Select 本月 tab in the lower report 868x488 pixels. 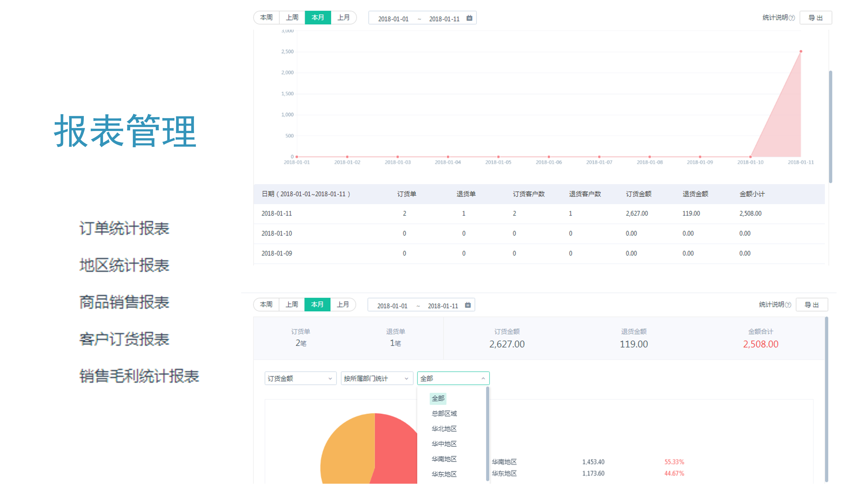point(317,305)
